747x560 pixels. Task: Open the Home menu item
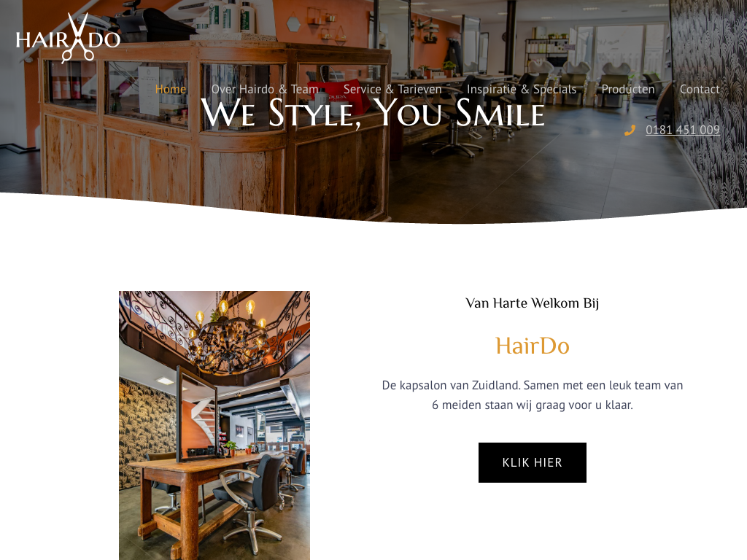click(x=171, y=89)
